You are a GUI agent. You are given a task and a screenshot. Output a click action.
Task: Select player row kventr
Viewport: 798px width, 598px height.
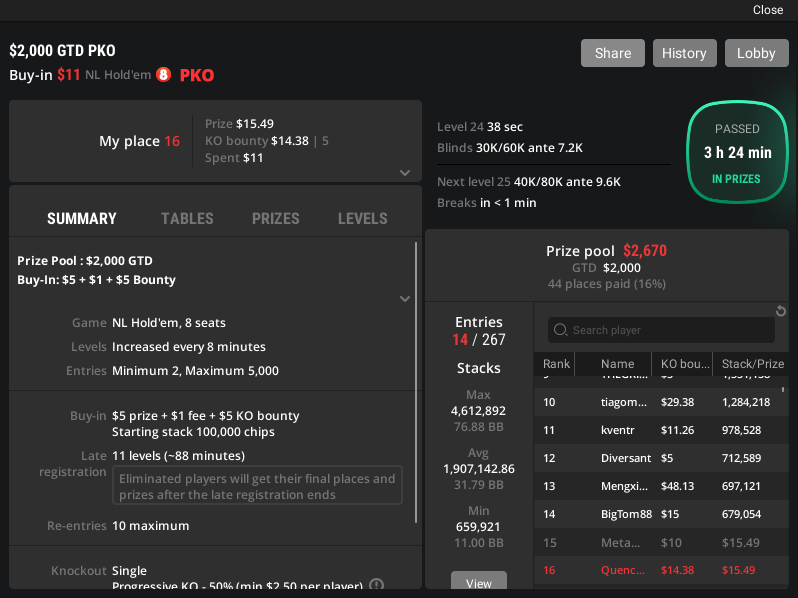(x=661, y=430)
